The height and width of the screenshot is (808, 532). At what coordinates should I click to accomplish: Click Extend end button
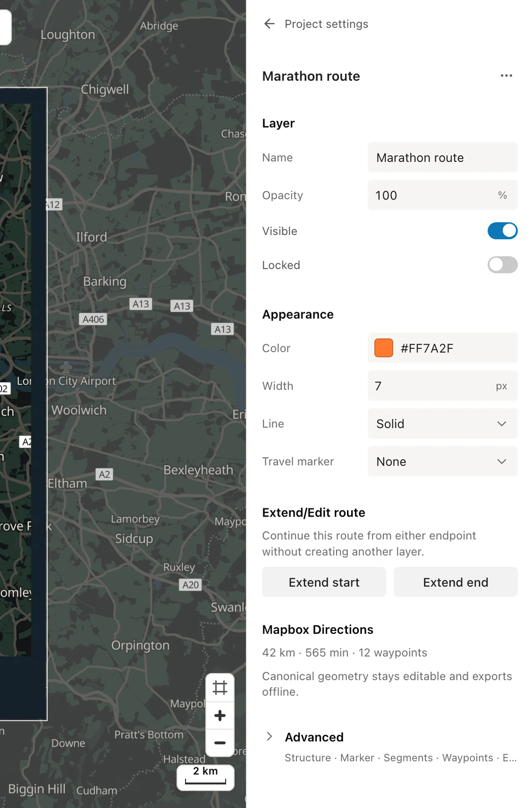coord(456,582)
